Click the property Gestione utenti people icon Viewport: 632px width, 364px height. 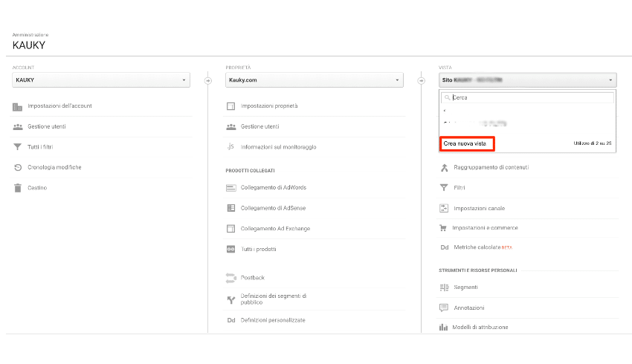[x=231, y=127]
